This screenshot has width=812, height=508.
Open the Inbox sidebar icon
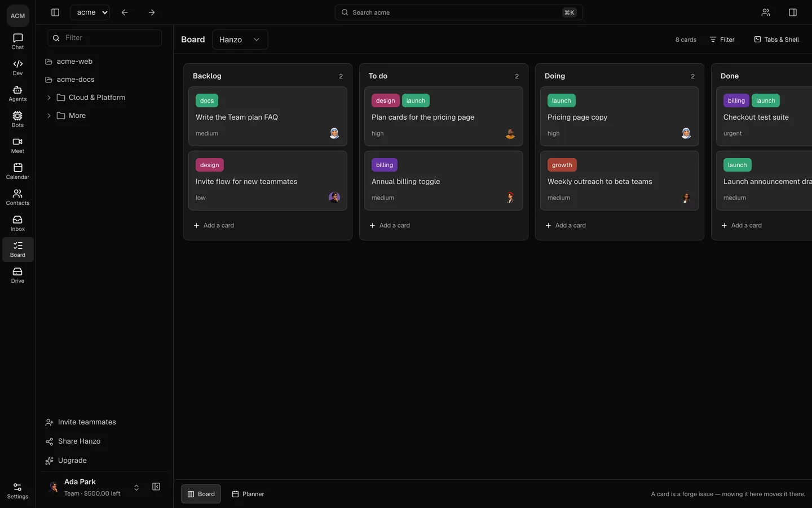point(17,224)
